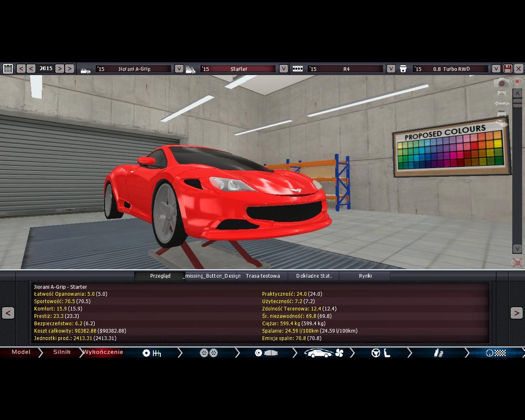Expand the 0.8 Turbo RWD variant dropdown arrow
The height and width of the screenshot is (420, 525).
pos(496,68)
